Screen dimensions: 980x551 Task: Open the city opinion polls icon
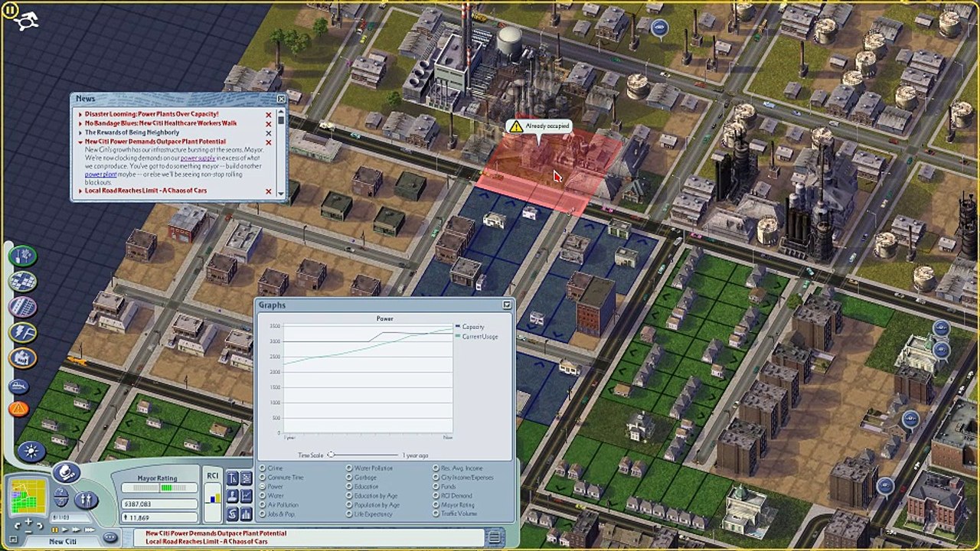pyautogui.click(x=232, y=496)
